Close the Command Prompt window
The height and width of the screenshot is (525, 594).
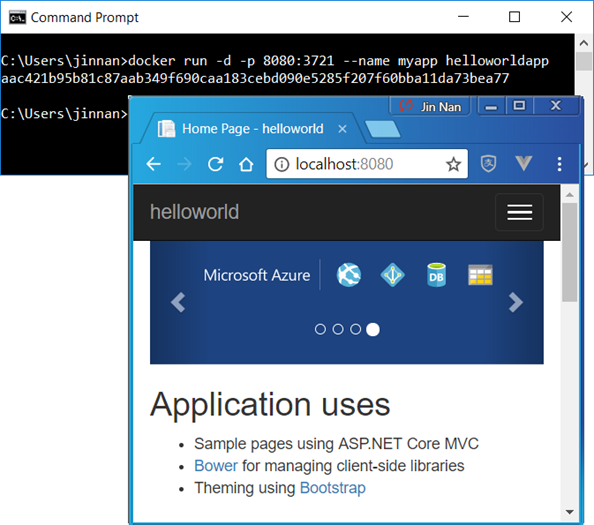point(566,17)
